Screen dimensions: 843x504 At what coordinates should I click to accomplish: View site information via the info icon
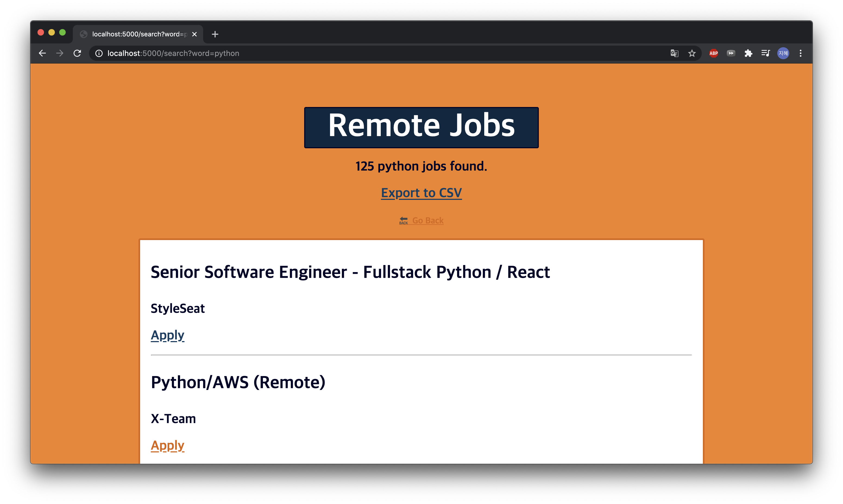[99, 53]
